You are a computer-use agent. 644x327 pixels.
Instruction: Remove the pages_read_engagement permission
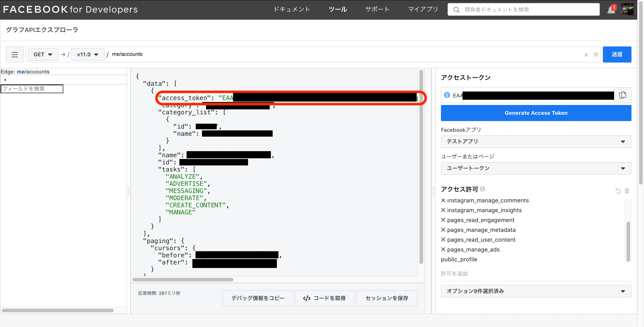pyautogui.click(x=443, y=220)
